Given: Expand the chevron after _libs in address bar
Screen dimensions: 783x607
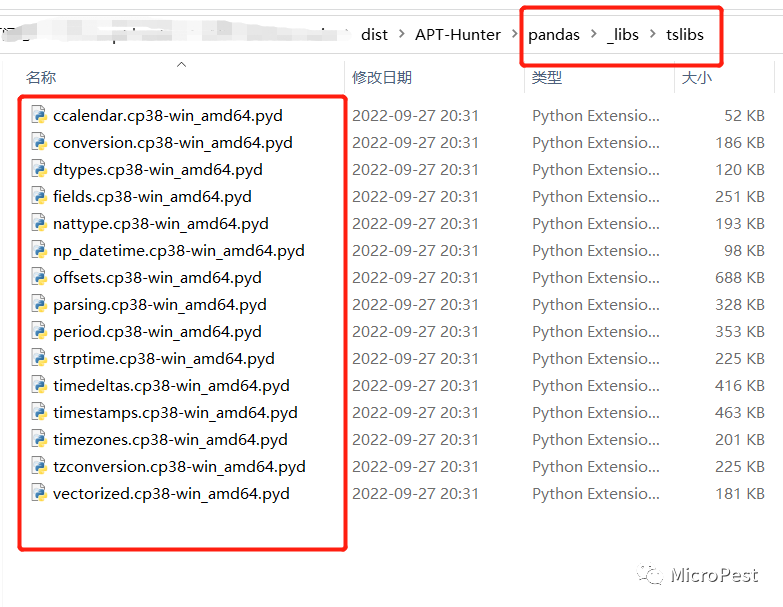Looking at the screenshot, I should point(653,34).
